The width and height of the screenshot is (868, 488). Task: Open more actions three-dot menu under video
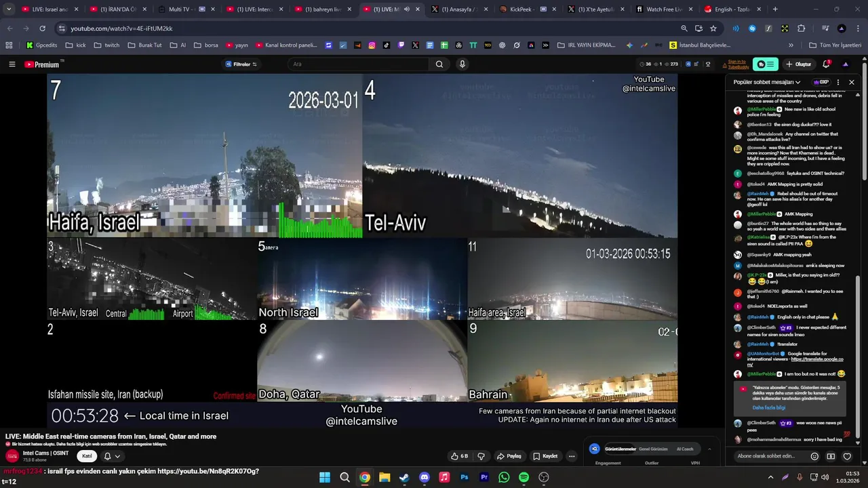pos(572,456)
